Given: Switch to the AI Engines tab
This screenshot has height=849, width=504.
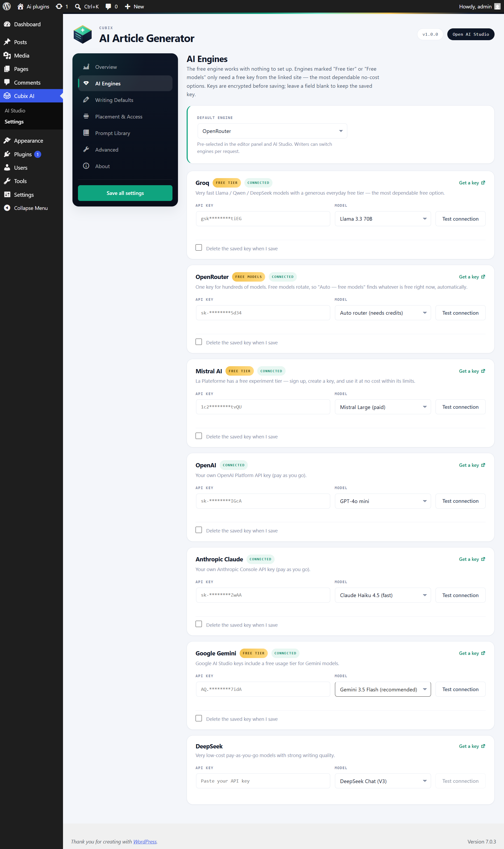Looking at the screenshot, I should point(125,83).
